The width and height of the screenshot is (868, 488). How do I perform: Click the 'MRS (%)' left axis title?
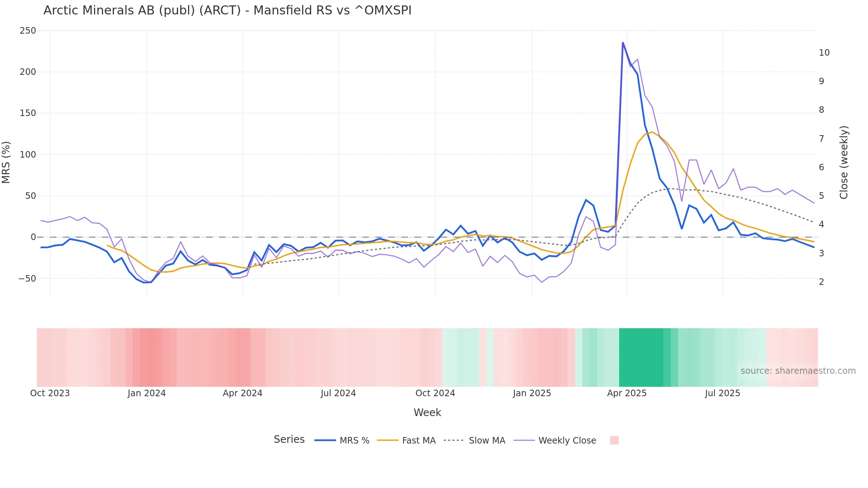coord(6,162)
